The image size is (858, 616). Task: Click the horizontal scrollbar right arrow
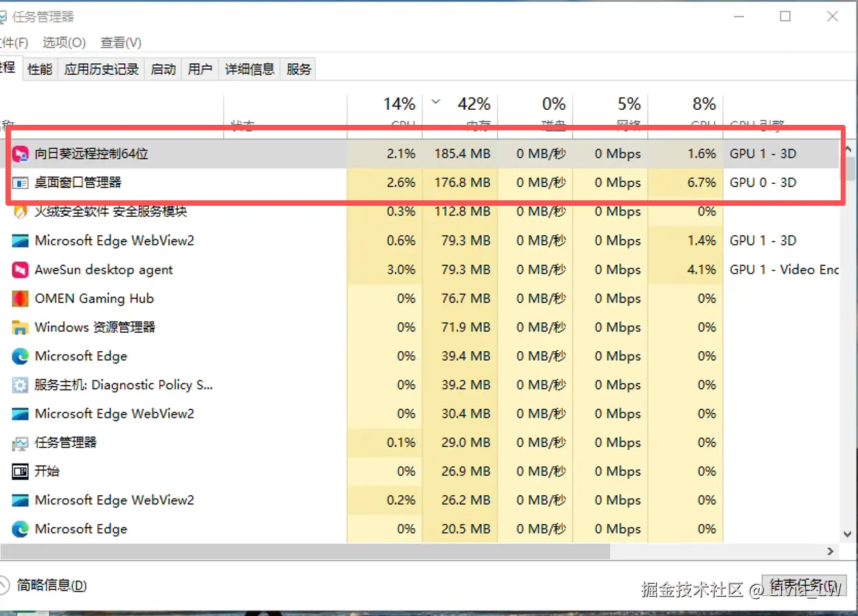coord(831,551)
